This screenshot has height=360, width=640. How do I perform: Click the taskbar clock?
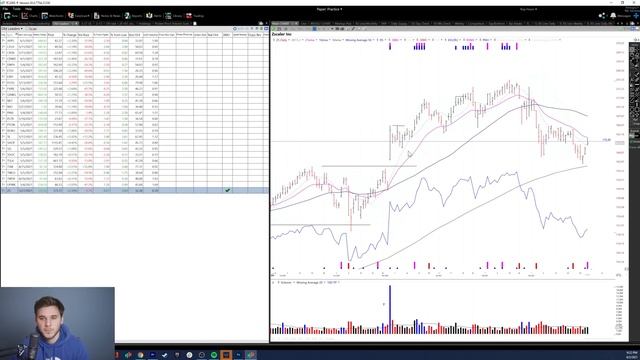coord(633,354)
